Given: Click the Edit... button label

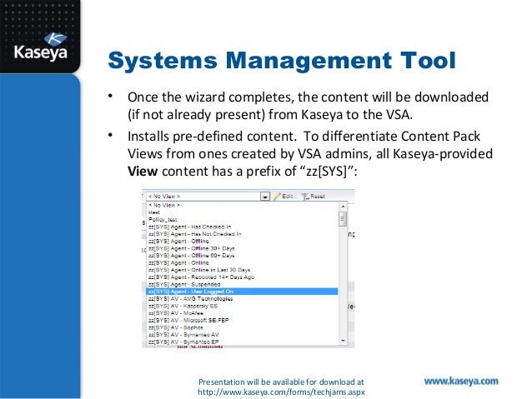Looking at the screenshot, I should [x=289, y=197].
